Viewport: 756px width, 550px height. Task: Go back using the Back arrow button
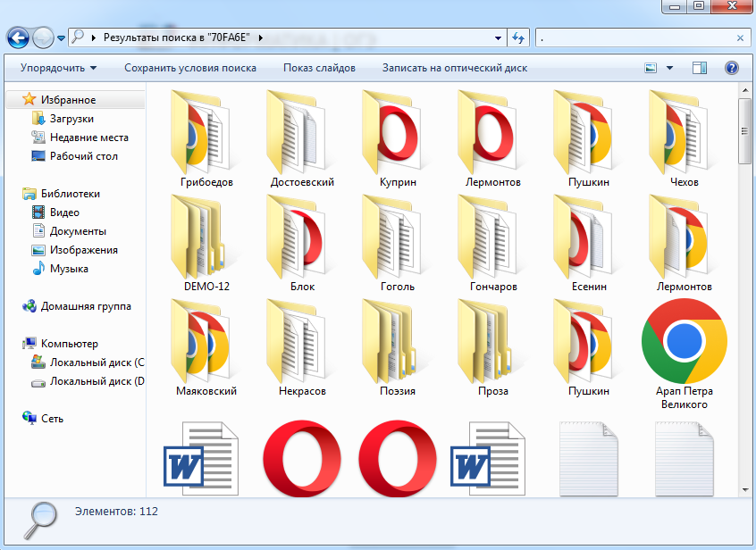pyautogui.click(x=18, y=37)
